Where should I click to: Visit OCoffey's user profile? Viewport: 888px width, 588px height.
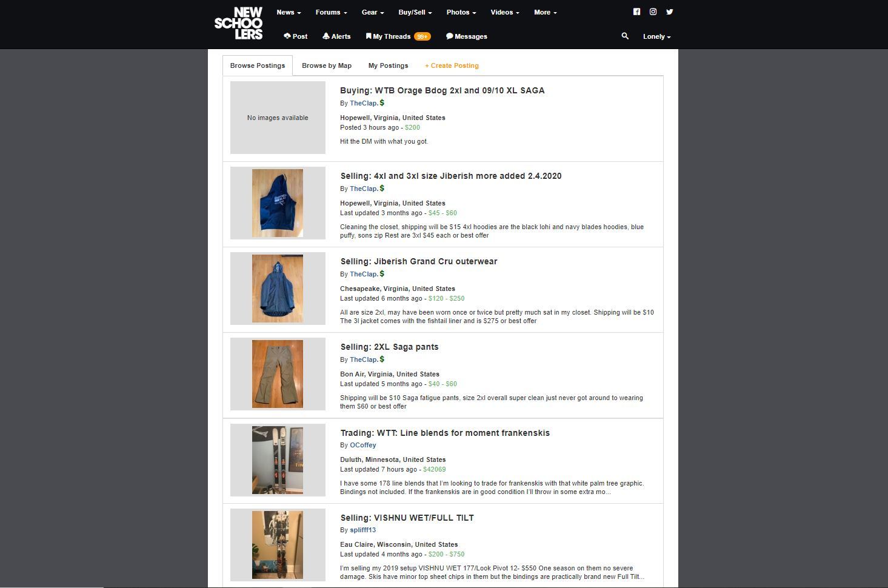362,445
